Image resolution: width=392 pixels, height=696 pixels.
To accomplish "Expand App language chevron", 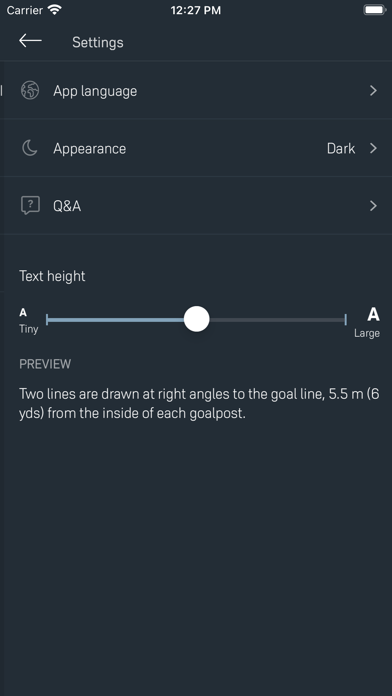I will point(373,91).
